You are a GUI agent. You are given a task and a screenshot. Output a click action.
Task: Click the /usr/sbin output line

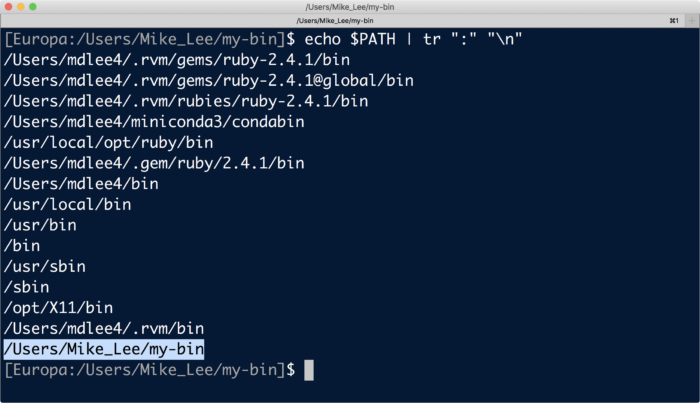pyautogui.click(x=45, y=266)
